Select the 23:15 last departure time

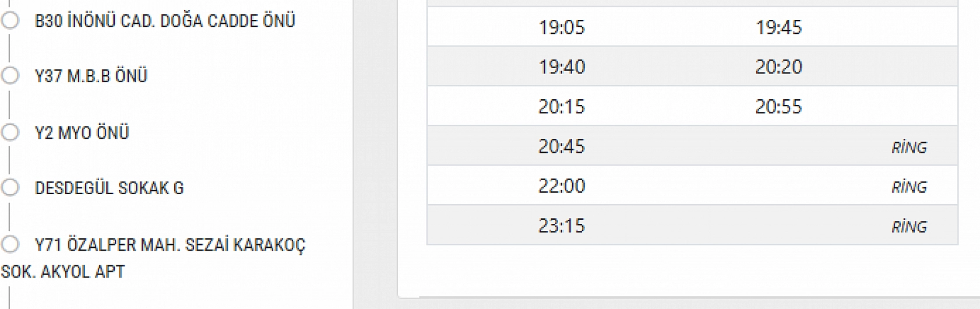coord(561,225)
